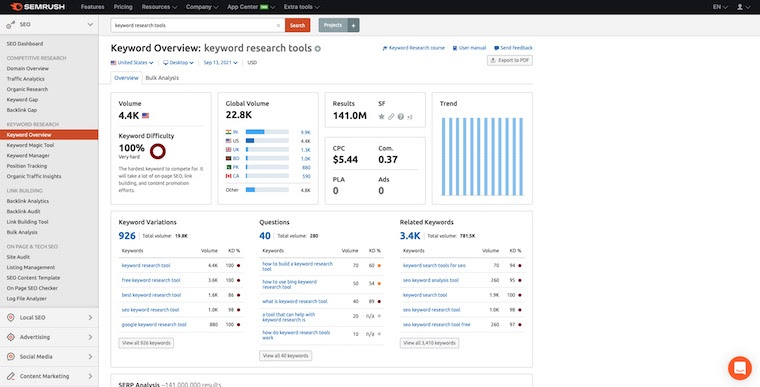Open Keyword Magic Tool in sidebar

(31, 145)
